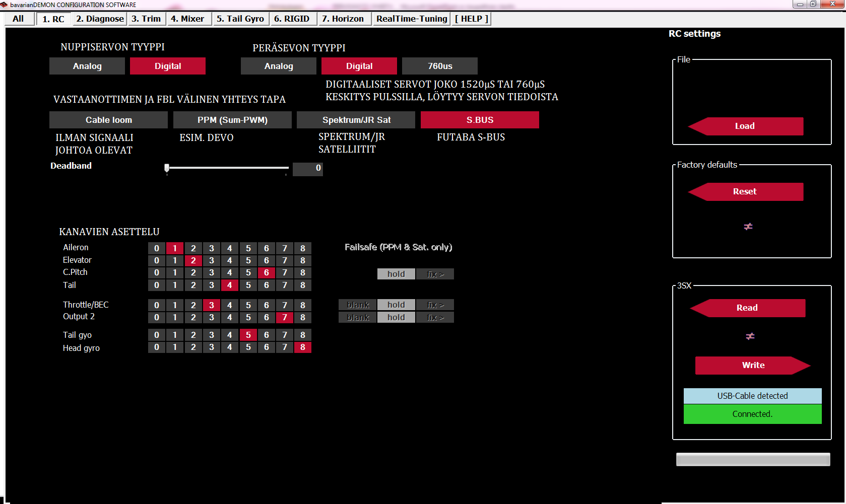846x504 pixels.
Task: Click the not-equal icon in 3SX panel
Action: (x=750, y=336)
